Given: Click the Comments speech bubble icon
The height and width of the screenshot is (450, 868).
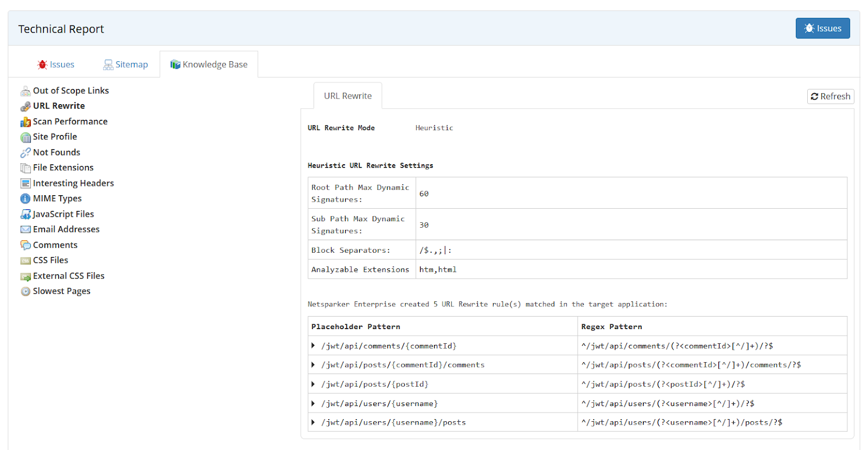Looking at the screenshot, I should pos(25,246).
